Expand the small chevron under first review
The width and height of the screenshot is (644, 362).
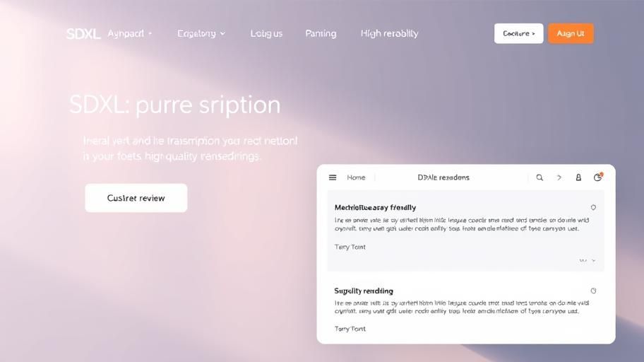(593, 260)
